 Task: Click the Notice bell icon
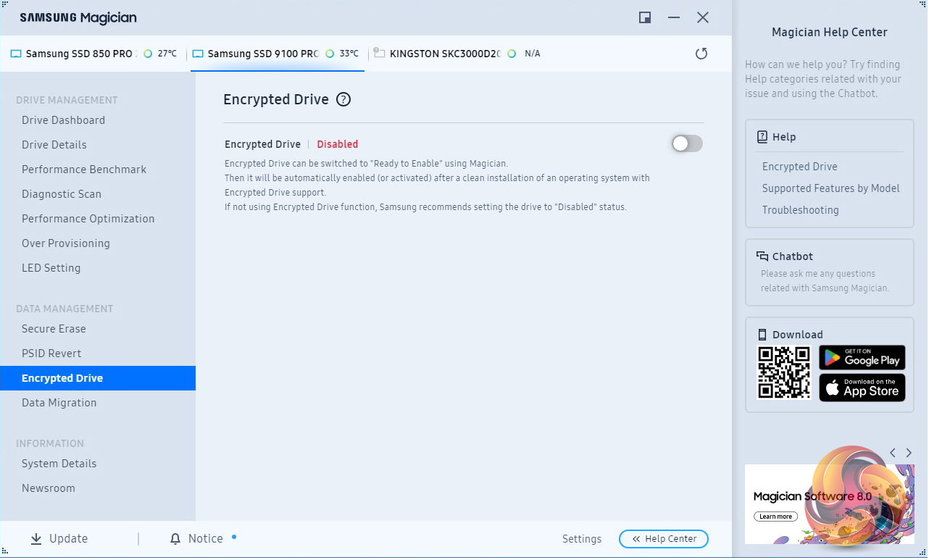175,539
